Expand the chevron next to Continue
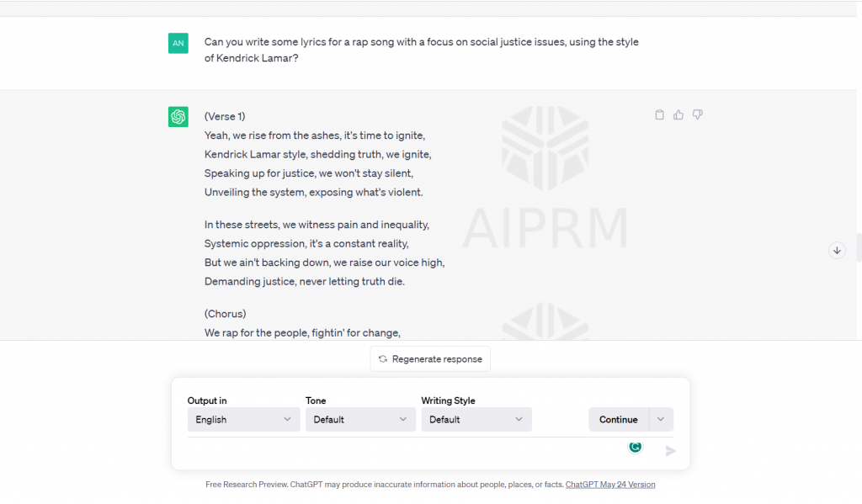Screen dimensions: 862x504 click(661, 419)
